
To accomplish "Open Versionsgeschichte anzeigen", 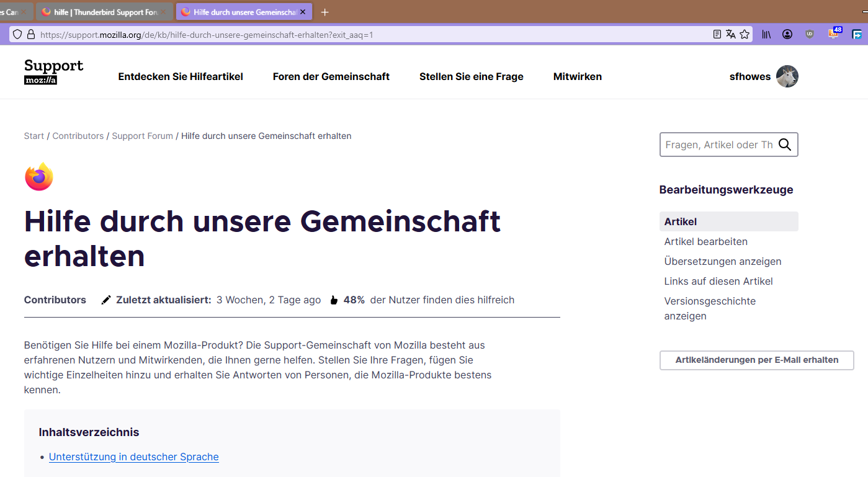I will (710, 308).
